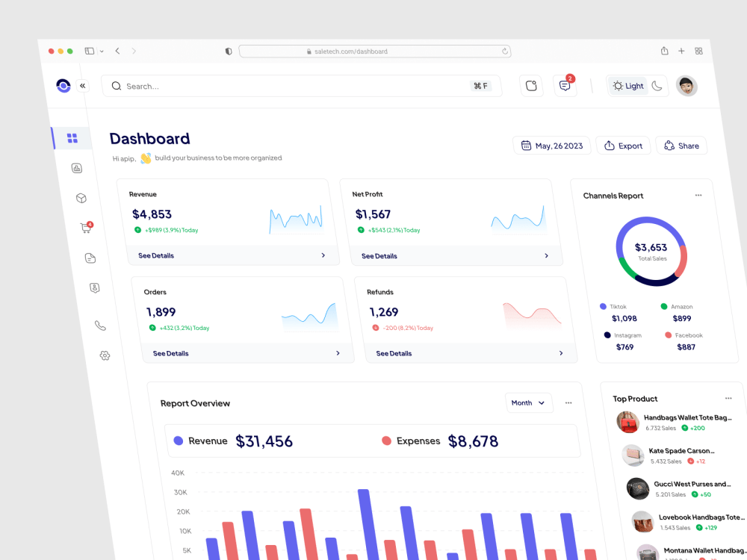Go back with browser back arrow
Screen dimensions: 747x560
[117, 51]
